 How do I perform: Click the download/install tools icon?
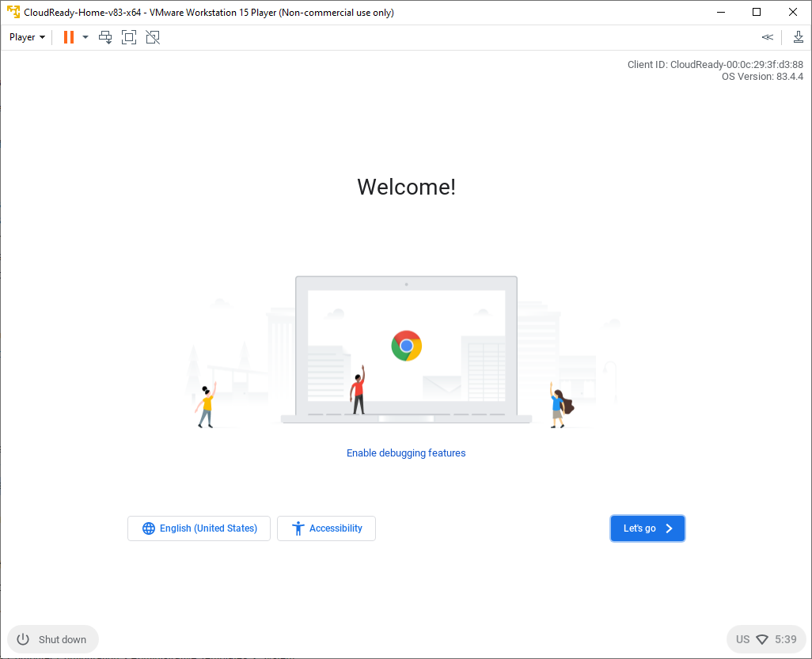798,37
